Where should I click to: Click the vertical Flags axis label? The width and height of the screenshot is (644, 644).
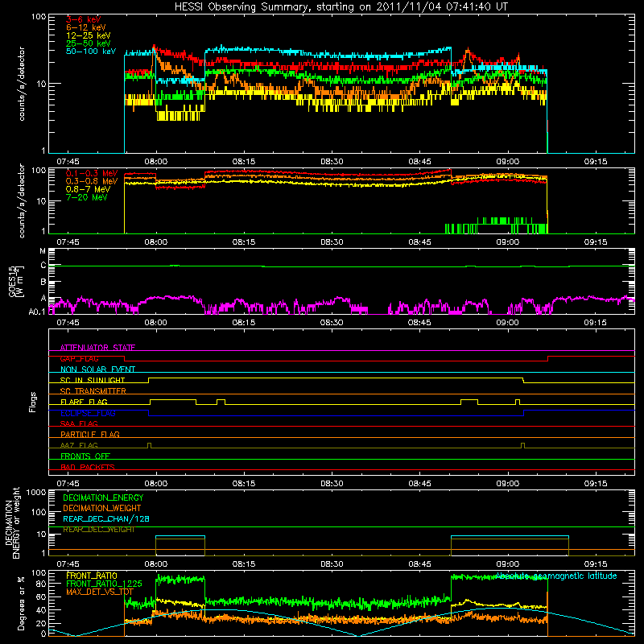[x=33, y=402]
